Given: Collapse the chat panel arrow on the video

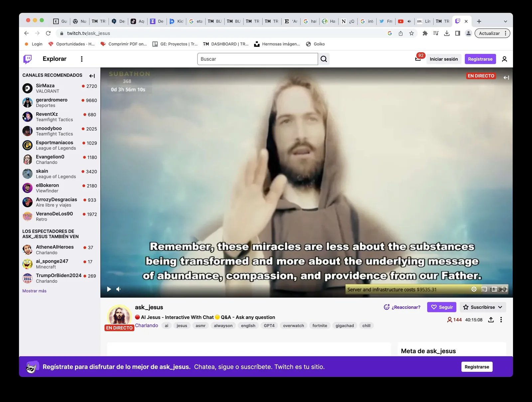Looking at the screenshot, I should (x=506, y=77).
